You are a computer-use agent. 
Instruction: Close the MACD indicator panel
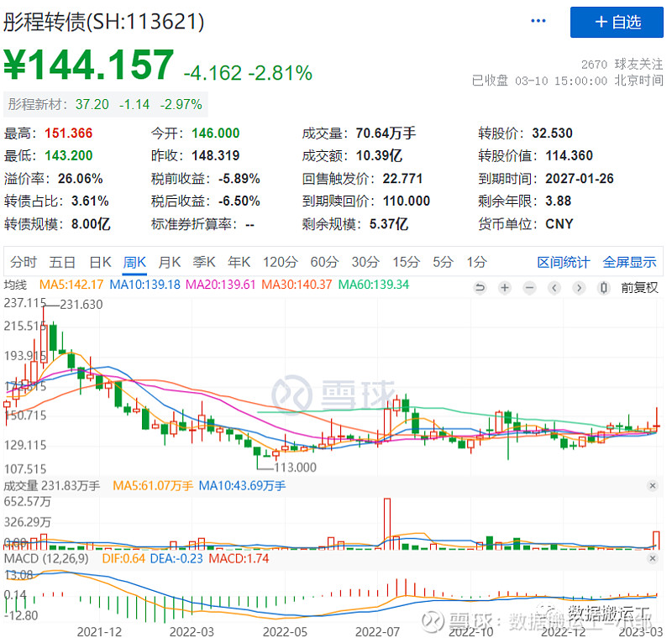pos(653,558)
